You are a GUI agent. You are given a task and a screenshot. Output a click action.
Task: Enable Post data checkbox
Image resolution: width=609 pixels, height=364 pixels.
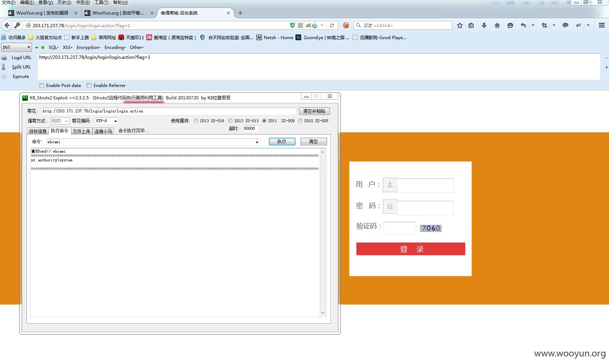[x=41, y=86]
